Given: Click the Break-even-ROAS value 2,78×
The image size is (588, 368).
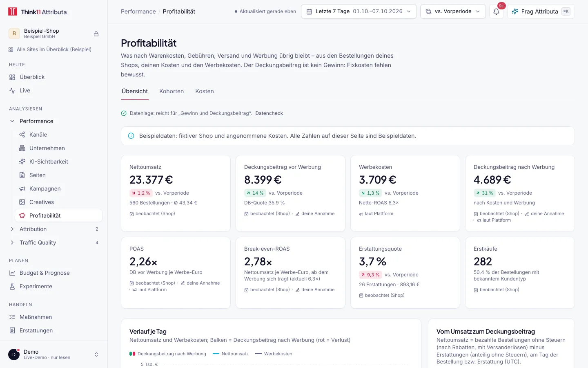Looking at the screenshot, I should pyautogui.click(x=258, y=262).
